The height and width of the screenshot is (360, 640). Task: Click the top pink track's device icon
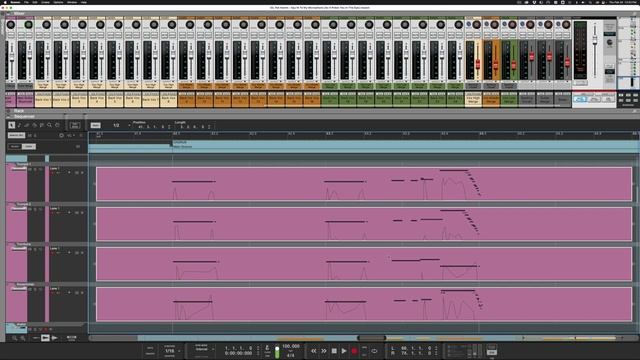pyautogui.click(x=19, y=168)
